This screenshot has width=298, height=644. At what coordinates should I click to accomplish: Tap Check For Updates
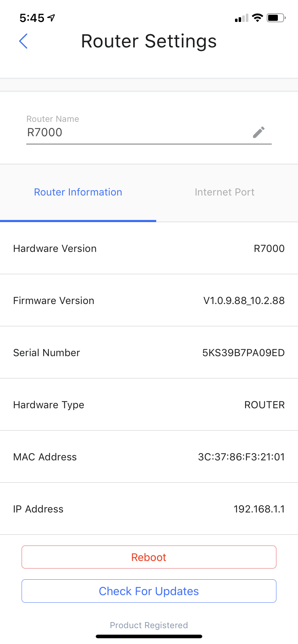coord(149,591)
